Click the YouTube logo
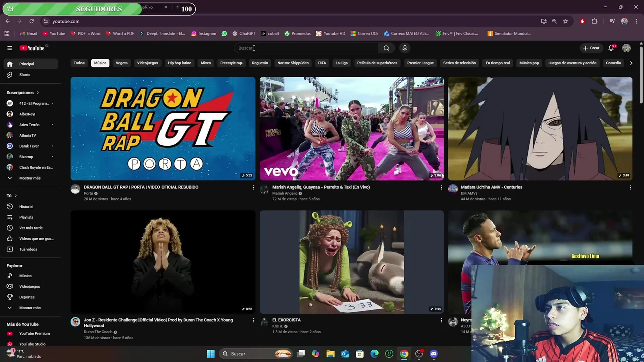The image size is (644, 362). (33, 48)
